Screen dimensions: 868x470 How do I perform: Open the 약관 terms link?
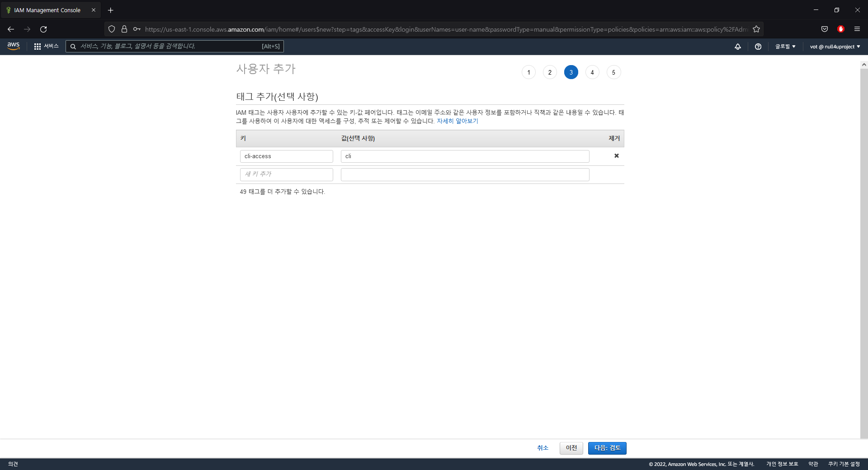813,464
